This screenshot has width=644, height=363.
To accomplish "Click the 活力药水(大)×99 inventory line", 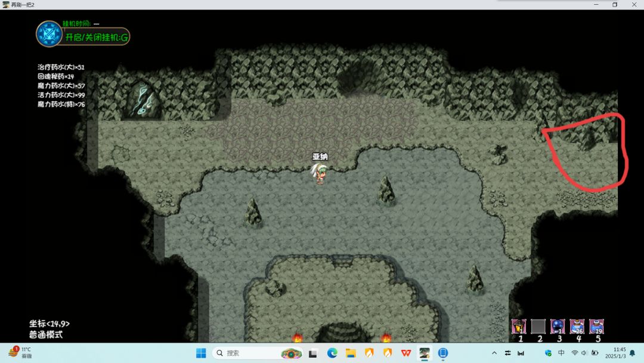I will click(x=61, y=95).
